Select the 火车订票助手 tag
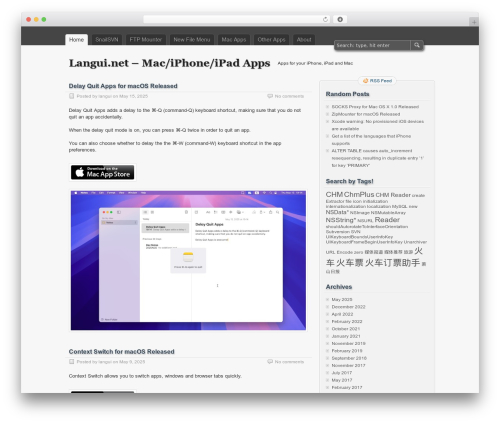 (392, 263)
